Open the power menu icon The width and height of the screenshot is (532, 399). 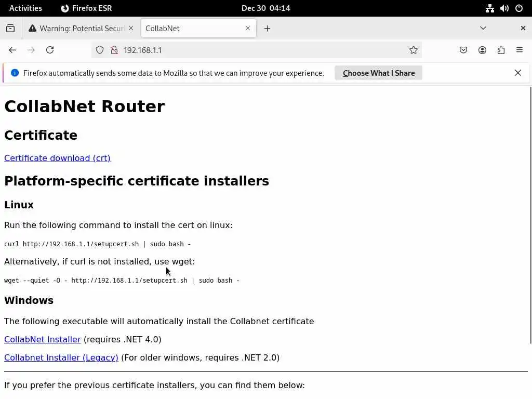(519, 8)
